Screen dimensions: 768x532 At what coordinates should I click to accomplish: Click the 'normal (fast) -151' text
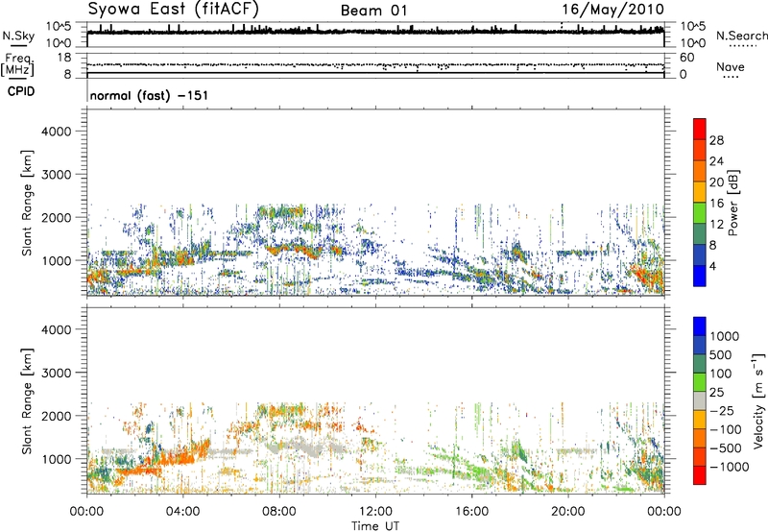(149, 95)
